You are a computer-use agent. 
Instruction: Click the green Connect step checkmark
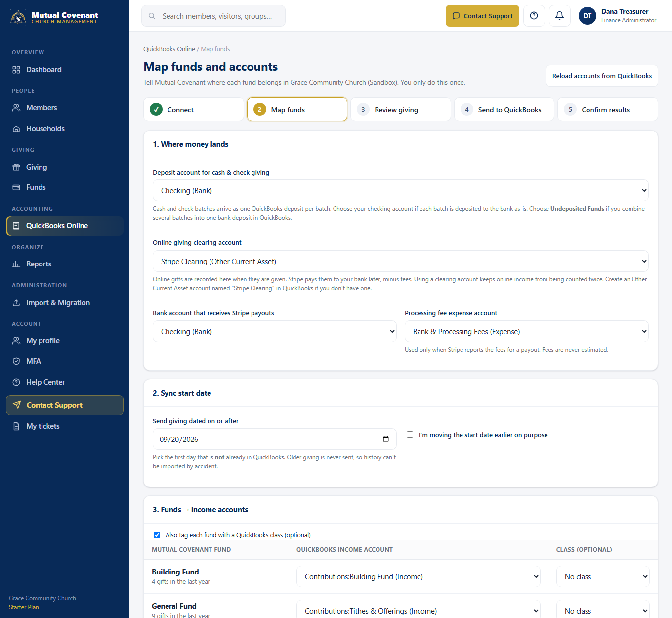(156, 110)
